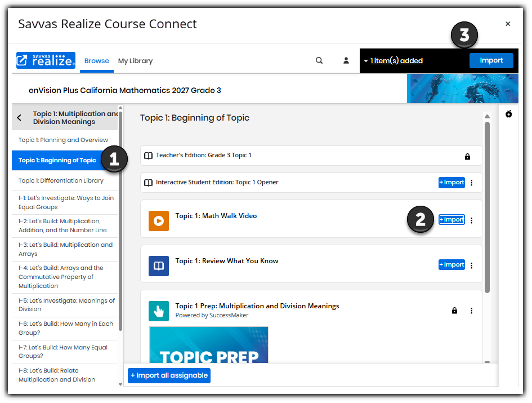Screen dimensions: 532x403
Task: Import the Interactive Student Edition Topic 1 Opener
Action: 451,183
